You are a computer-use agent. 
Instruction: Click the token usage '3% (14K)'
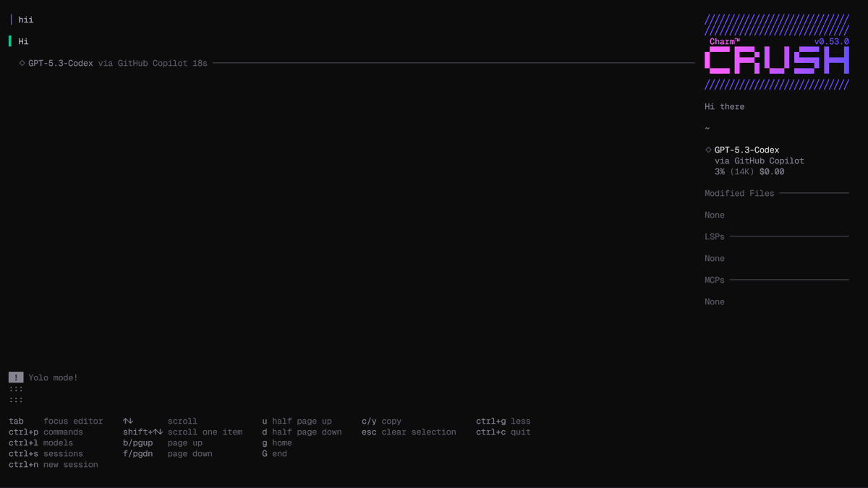click(734, 171)
